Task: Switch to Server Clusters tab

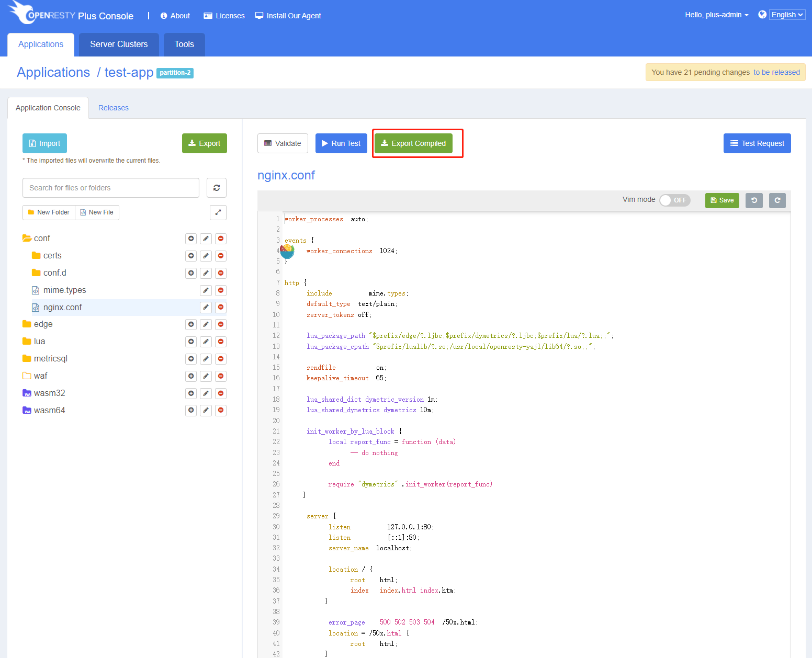Action: (119, 44)
